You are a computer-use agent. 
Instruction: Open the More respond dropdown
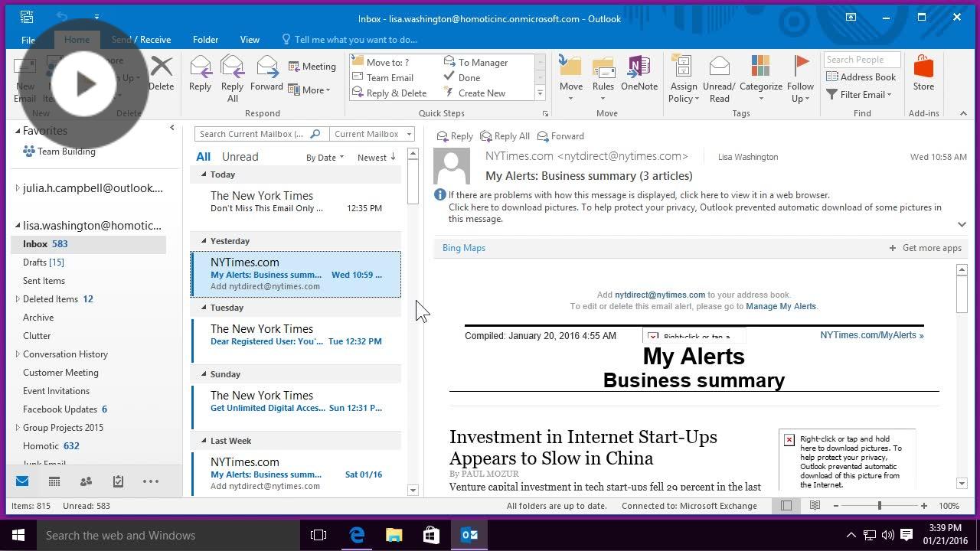[309, 90]
